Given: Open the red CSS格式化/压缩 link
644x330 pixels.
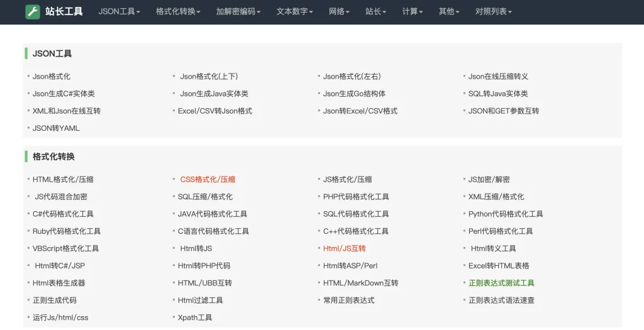Looking at the screenshot, I should [x=208, y=180].
